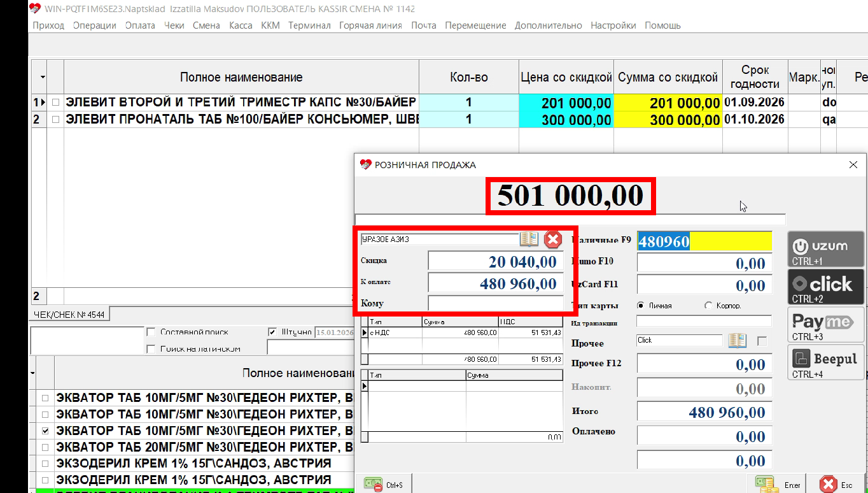Select the ЭЛЕВИТ ПРОНАТАЛЬ ТАБ №100 product name cell
868x493 pixels.
[241, 120]
